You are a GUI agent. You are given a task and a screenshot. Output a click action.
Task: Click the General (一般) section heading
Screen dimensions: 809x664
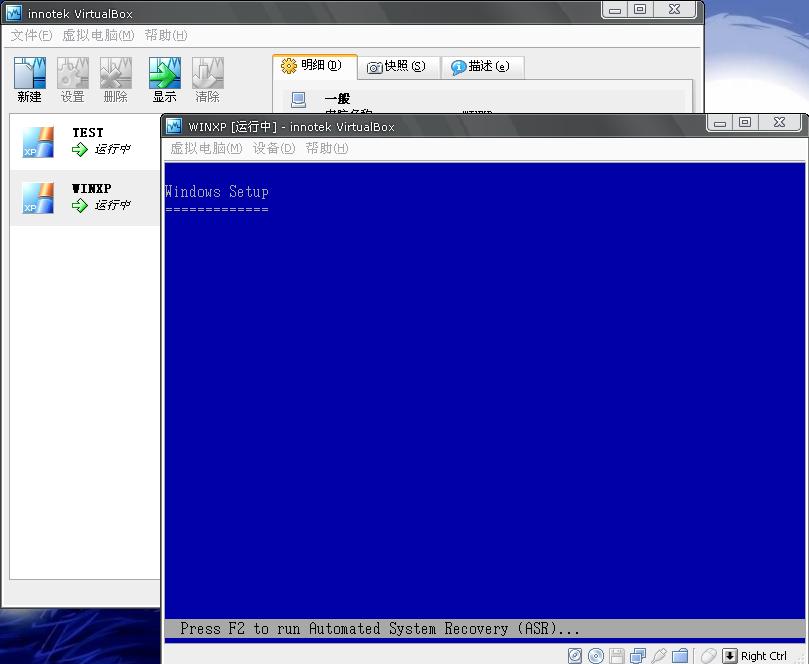(x=337, y=99)
